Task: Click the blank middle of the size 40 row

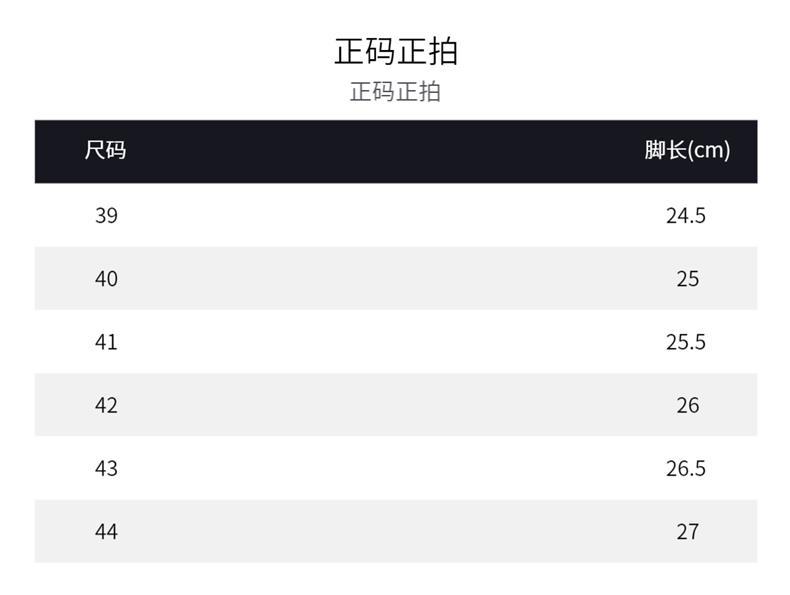Action: (x=395, y=278)
